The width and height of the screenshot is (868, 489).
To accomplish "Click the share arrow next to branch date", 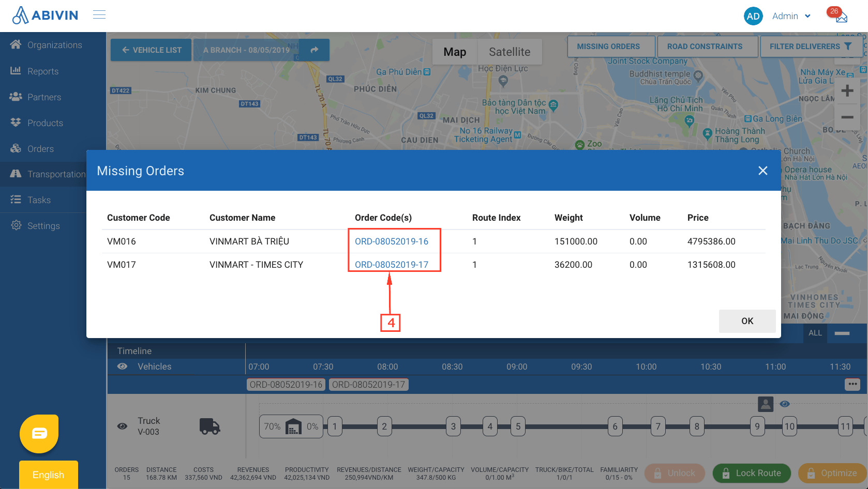I will pyautogui.click(x=314, y=49).
